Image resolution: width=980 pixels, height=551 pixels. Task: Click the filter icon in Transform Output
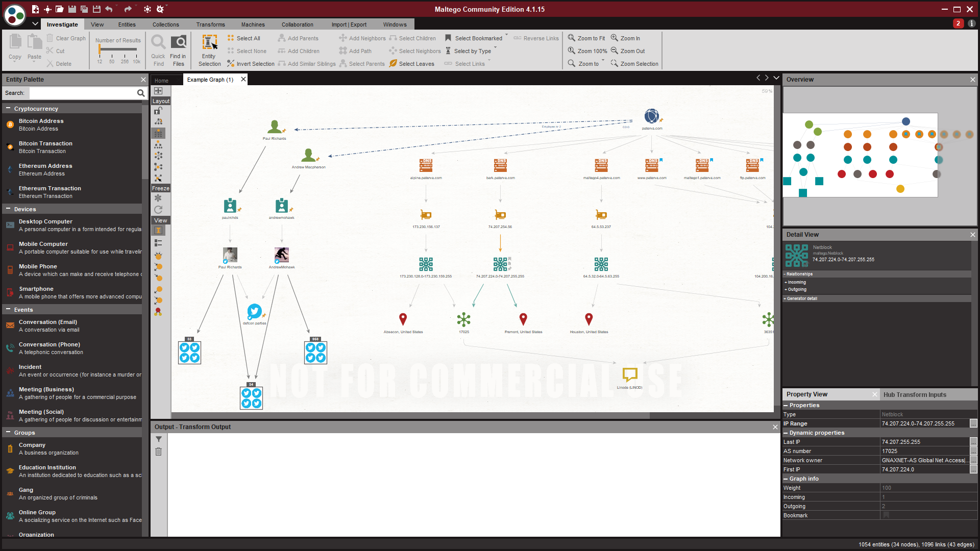pos(159,439)
